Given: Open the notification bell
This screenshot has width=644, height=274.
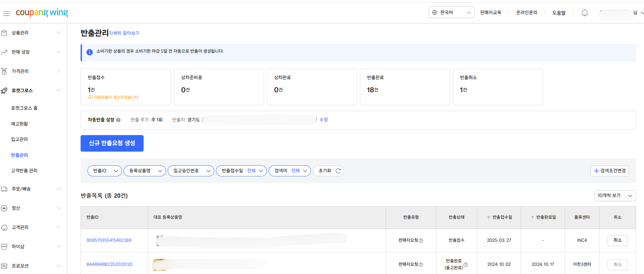Looking at the screenshot, I should coord(585,13).
